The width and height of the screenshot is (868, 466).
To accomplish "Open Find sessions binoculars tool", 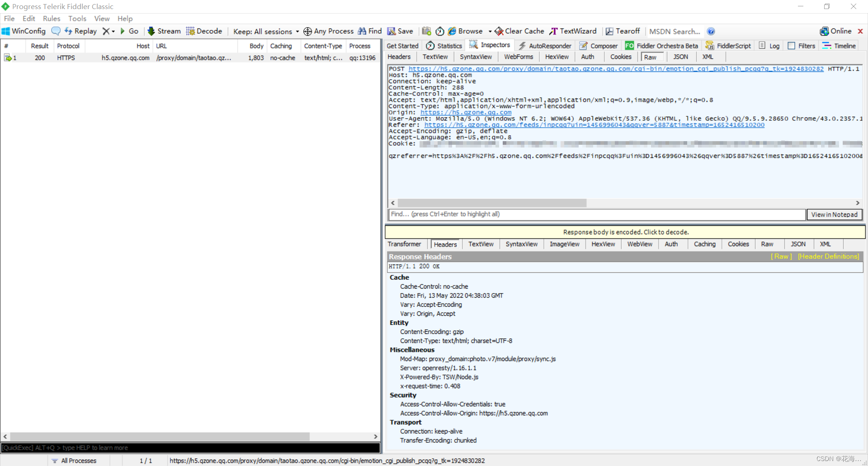I will tap(370, 31).
